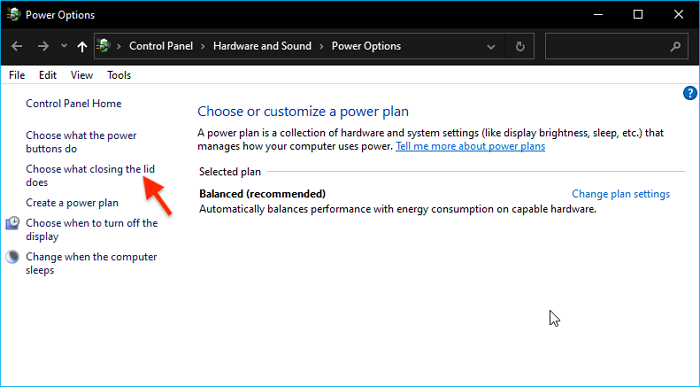This screenshot has width=700, height=387.
Task: Expand chevron before Control Panel breadcrumb
Action: [119, 46]
